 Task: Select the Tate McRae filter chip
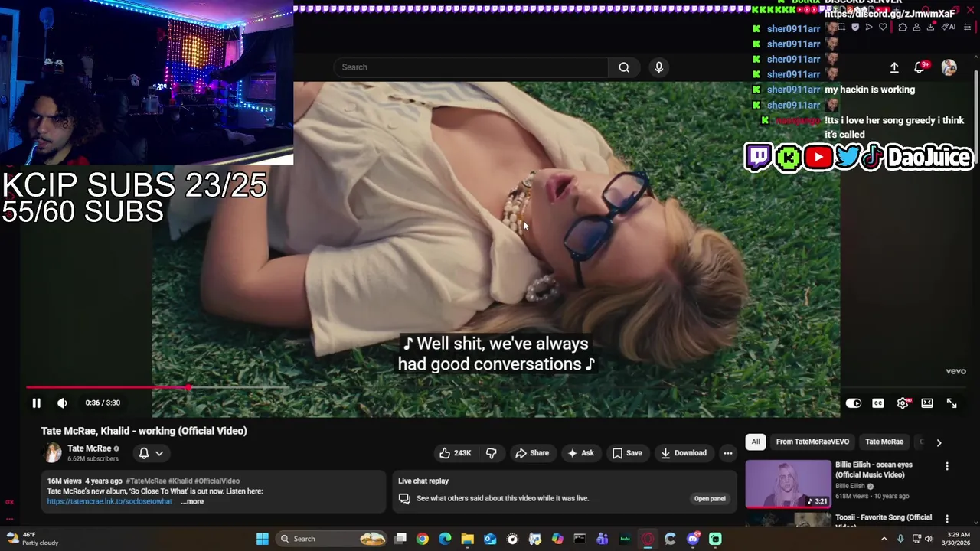pos(884,442)
